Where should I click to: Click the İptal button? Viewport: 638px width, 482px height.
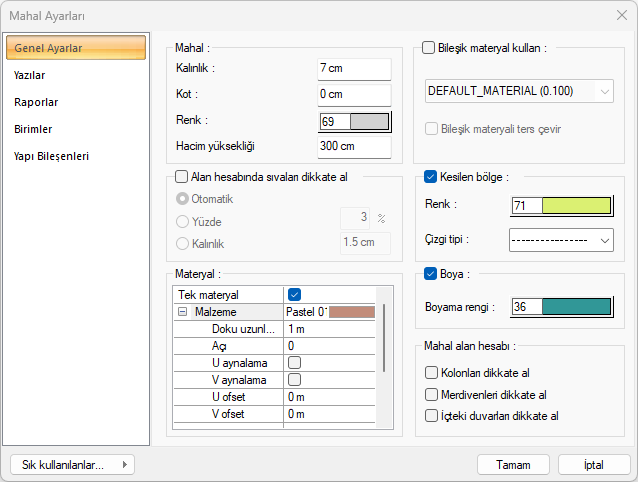coord(593,465)
